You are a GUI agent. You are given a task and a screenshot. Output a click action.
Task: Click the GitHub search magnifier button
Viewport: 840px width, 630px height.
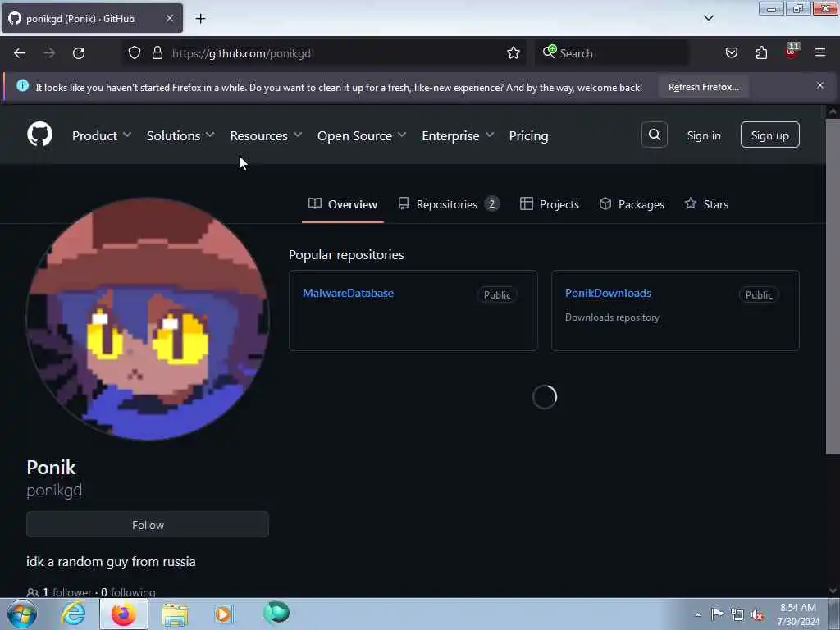tap(654, 135)
